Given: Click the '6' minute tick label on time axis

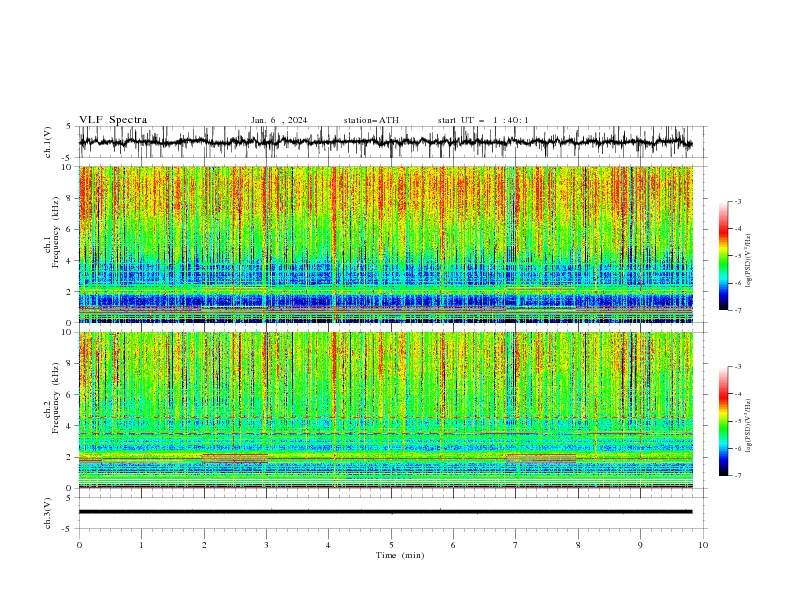Looking at the screenshot, I should pos(453,545).
